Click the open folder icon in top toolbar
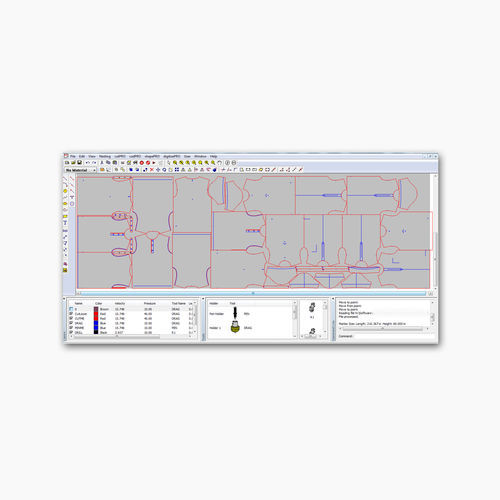 pos(73,162)
